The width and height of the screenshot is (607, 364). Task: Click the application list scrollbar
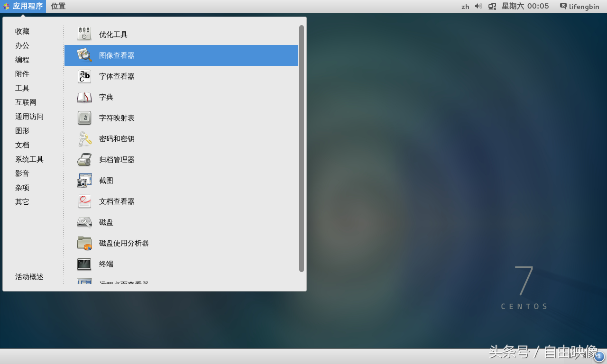pos(302,148)
